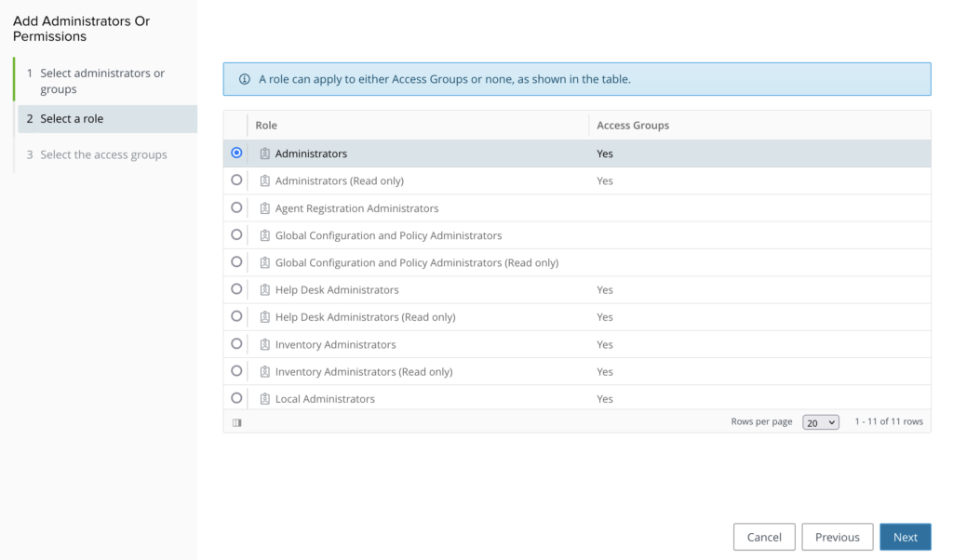Sort by the Role column header
Viewport: 953px width, 560px height.
coord(266,126)
